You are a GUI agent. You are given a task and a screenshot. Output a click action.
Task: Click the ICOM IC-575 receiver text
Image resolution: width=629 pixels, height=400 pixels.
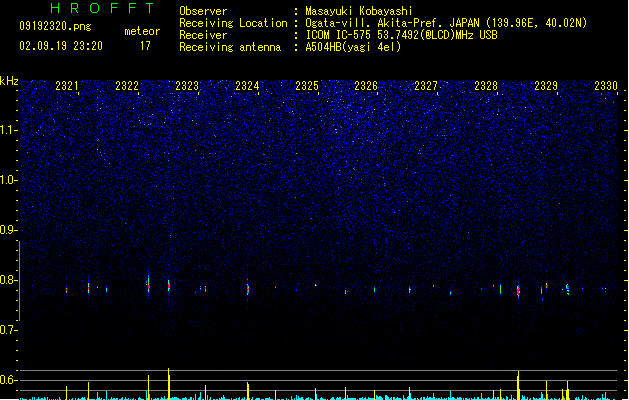[x=402, y=35]
